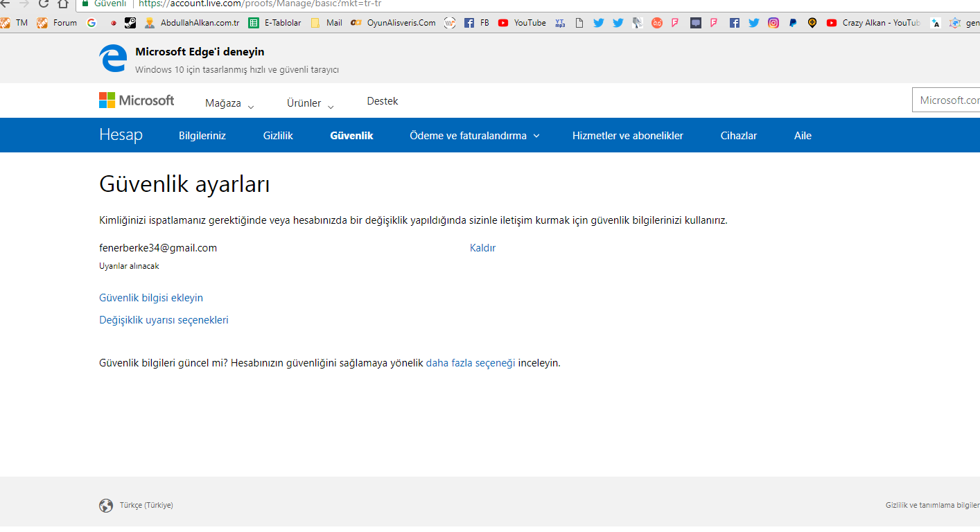
Task: Click the Uyarılar alınacak status text
Action: [129, 266]
